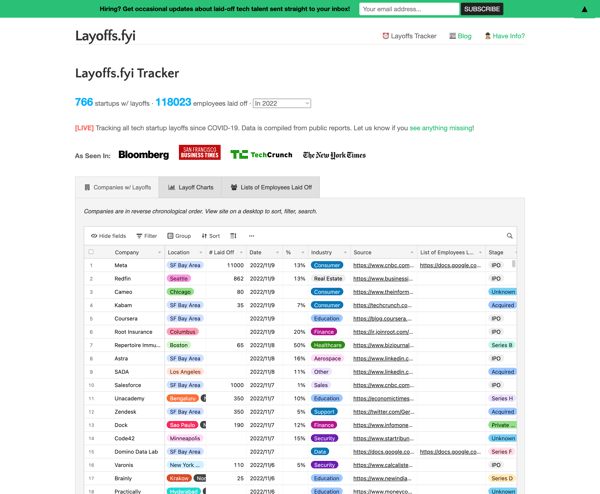This screenshot has width=600, height=494.
Task: Click the Chicago location tag for Cameo
Action: pyautogui.click(x=180, y=292)
